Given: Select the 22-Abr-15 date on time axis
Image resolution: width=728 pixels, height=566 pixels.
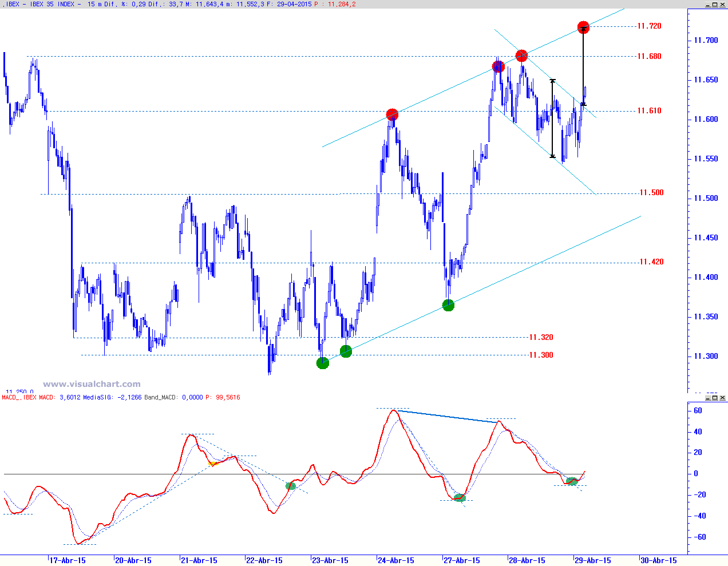Looking at the screenshot, I should [x=264, y=560].
